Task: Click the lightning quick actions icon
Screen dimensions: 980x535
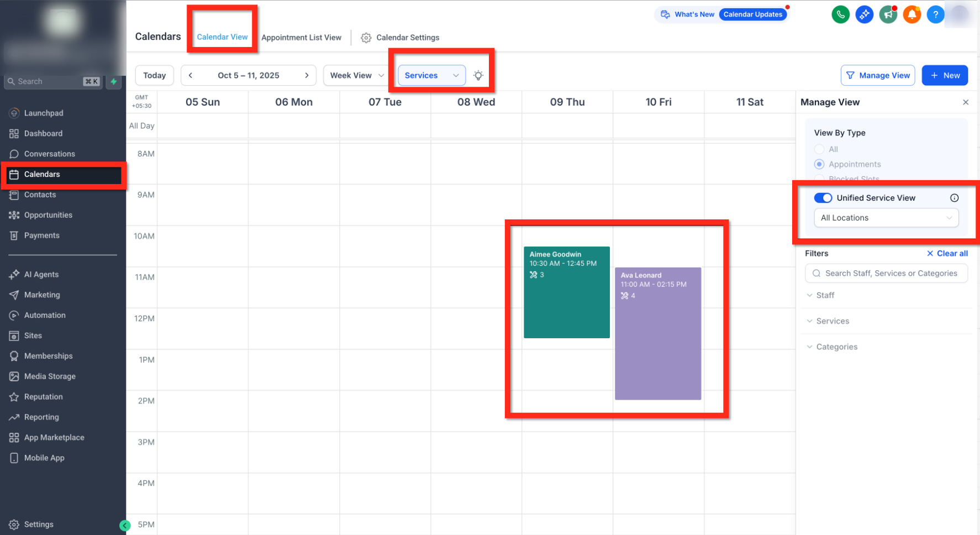Action: (113, 81)
